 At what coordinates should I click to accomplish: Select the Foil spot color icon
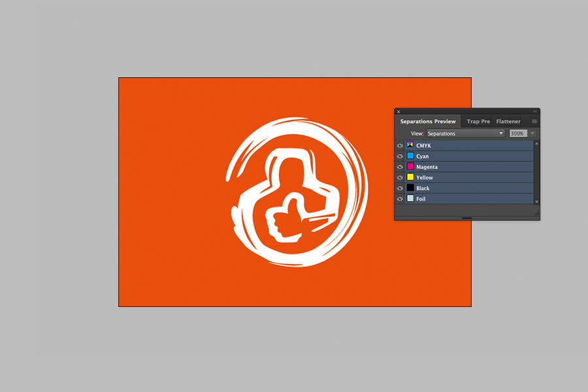click(x=410, y=199)
